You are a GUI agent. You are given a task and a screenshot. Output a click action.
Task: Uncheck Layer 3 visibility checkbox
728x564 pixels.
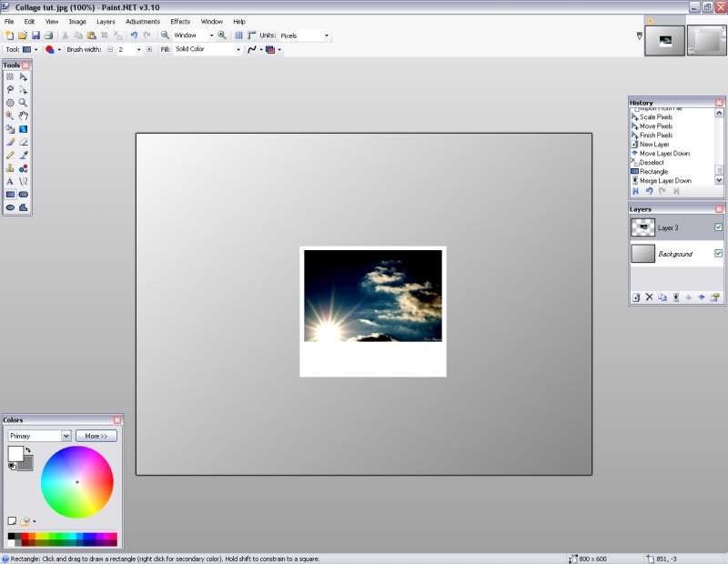718,227
